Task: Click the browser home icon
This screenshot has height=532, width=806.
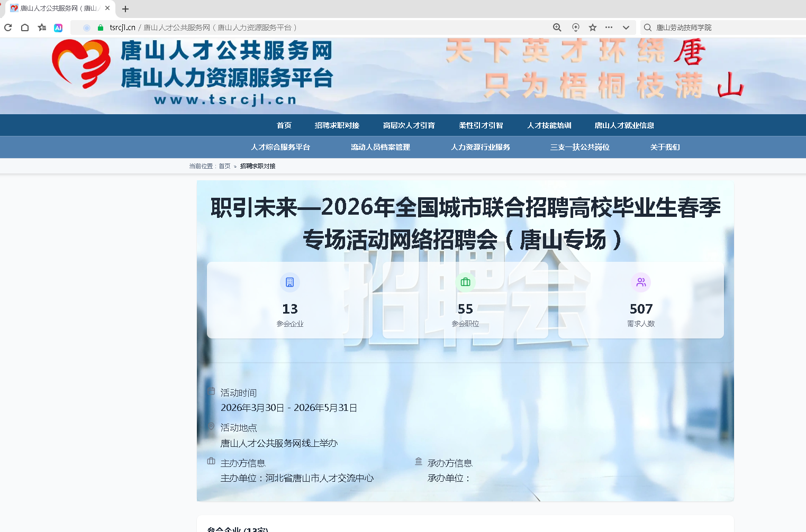Action: click(x=25, y=27)
